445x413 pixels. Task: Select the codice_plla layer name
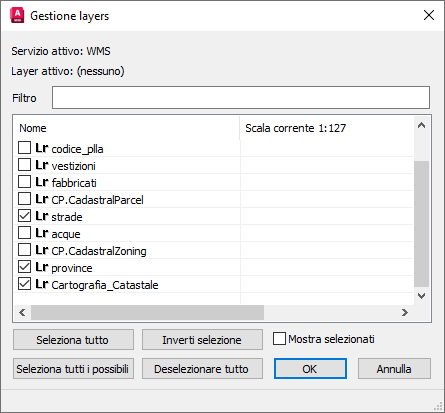77,149
